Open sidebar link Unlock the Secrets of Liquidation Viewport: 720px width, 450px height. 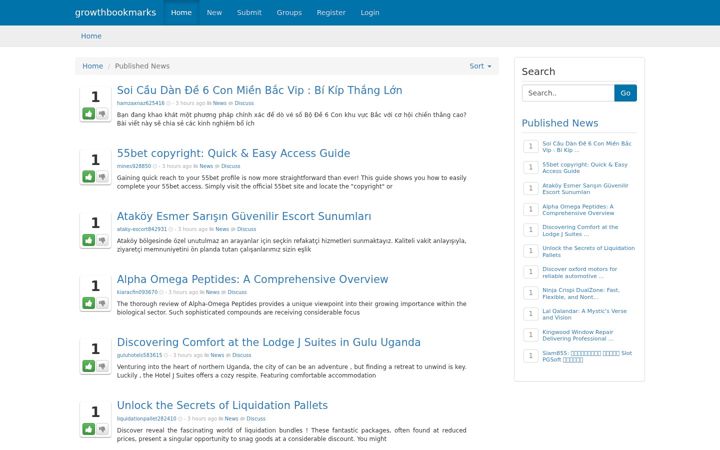coord(588,252)
